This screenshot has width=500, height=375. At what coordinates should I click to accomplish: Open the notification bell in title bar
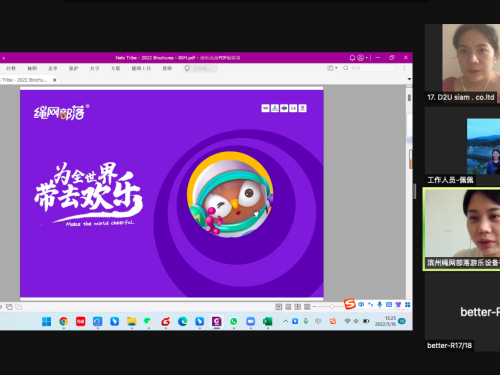tap(352, 58)
